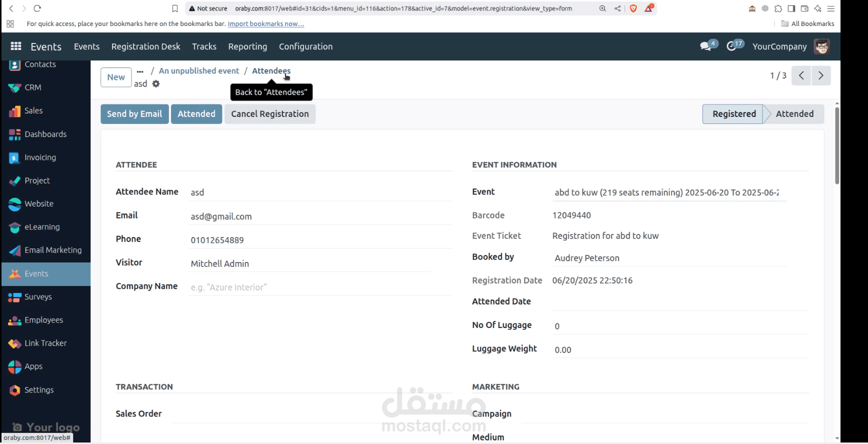The height and width of the screenshot is (444, 868).
Task: Reload the browser page
Action: (37, 8)
